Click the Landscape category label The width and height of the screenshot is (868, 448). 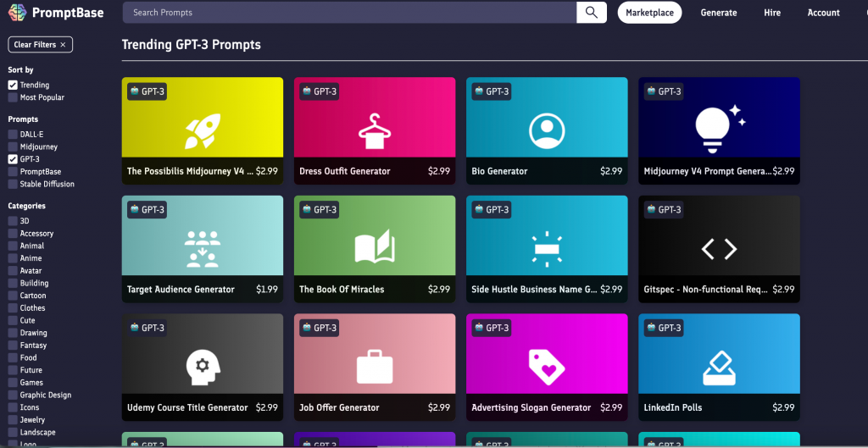point(37,433)
